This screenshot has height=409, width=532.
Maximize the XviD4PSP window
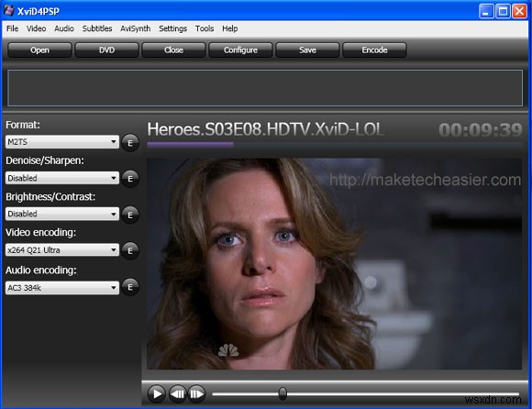(x=503, y=11)
